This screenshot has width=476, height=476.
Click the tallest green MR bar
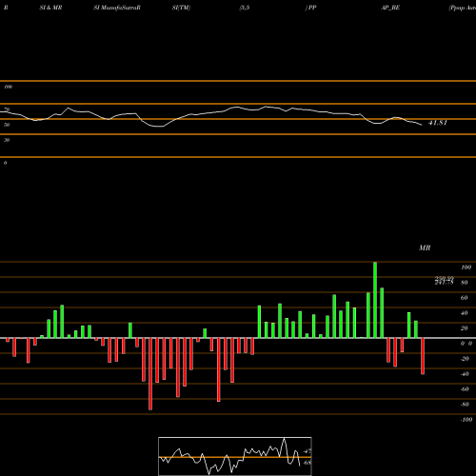375,300
